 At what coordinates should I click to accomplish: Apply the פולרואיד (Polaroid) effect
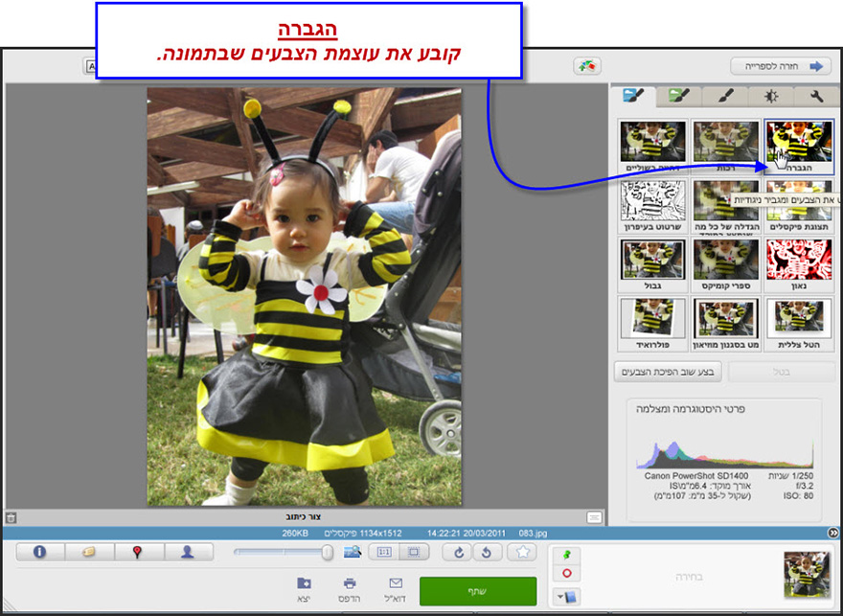(x=651, y=318)
